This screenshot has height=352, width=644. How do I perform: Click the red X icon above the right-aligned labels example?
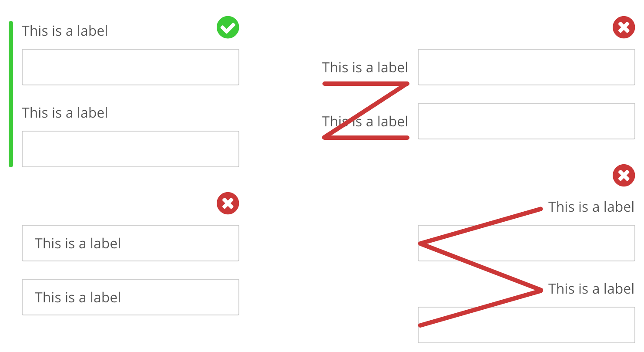(624, 176)
